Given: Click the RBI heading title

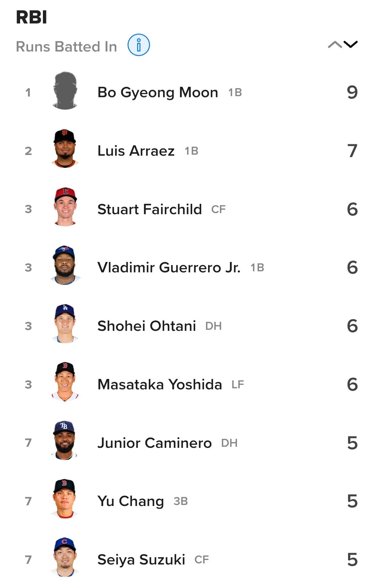Looking at the screenshot, I should 32,17.
